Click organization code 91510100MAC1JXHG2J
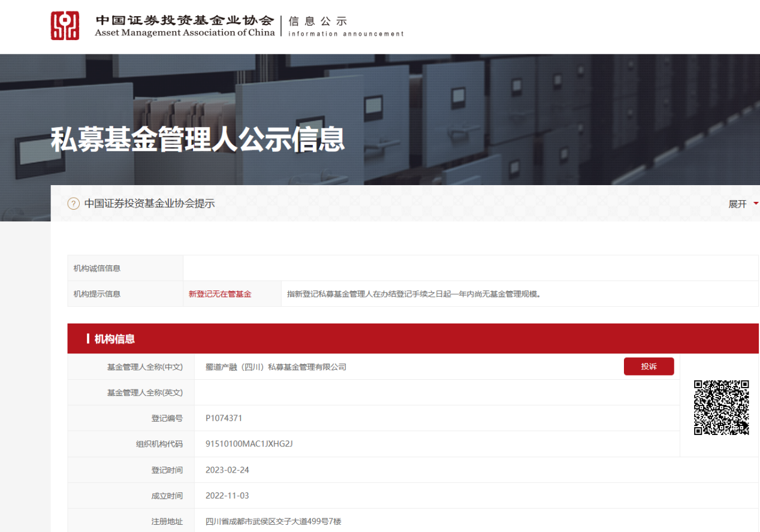 point(249,444)
